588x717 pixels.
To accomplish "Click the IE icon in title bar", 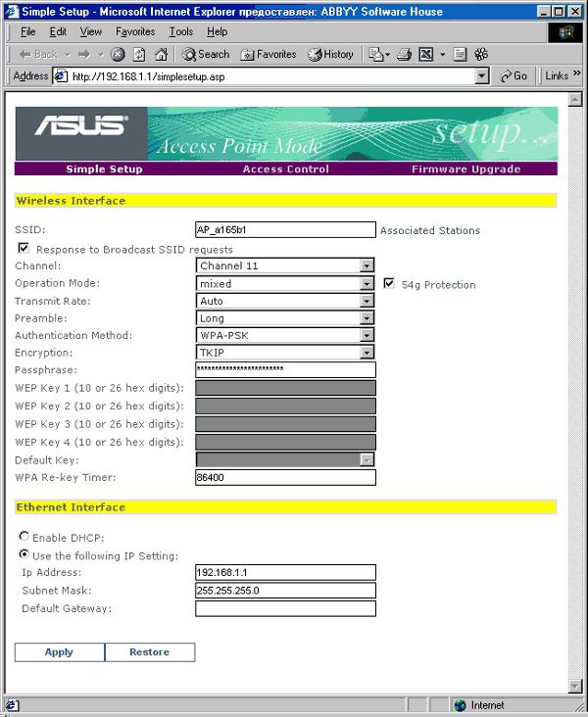I will click(13, 12).
